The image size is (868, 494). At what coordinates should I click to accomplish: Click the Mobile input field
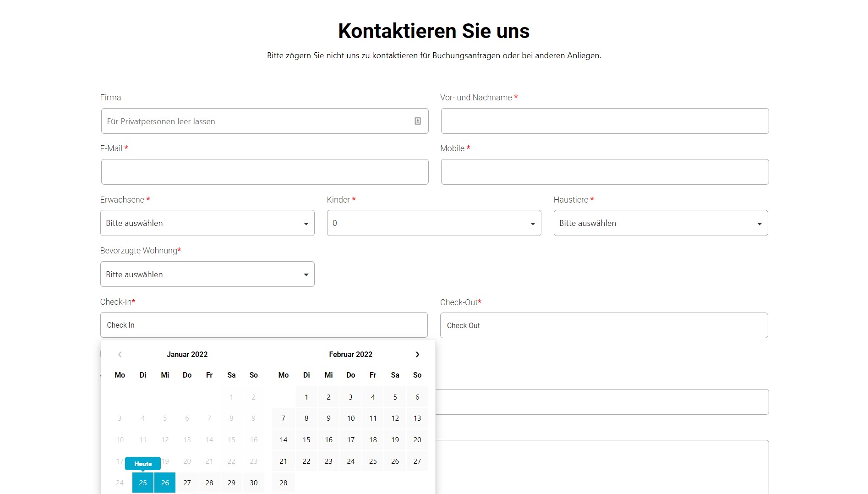pyautogui.click(x=604, y=172)
